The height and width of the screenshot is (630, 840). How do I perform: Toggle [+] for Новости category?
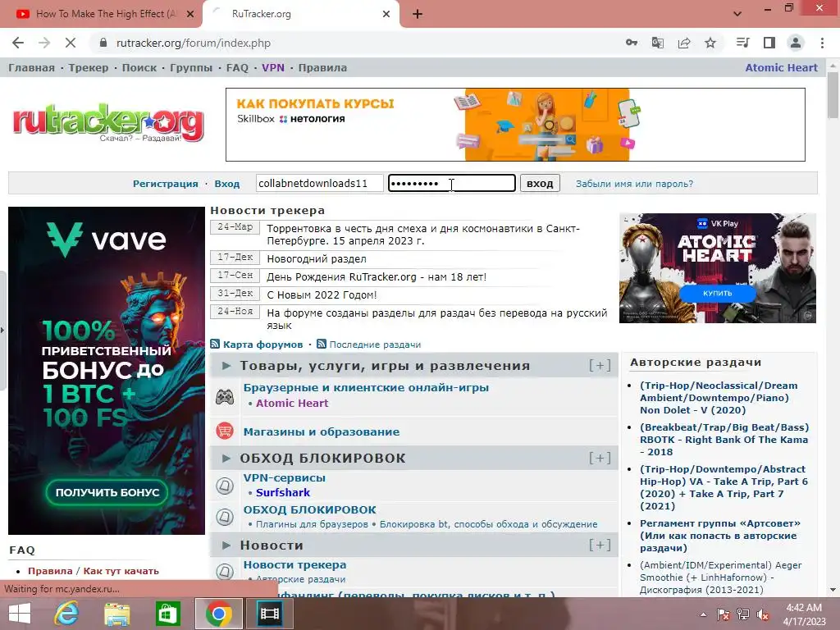600,545
